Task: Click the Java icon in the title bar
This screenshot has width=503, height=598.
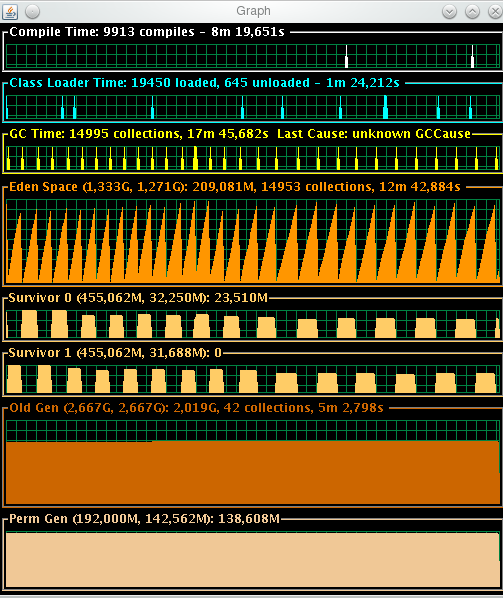Action: click(10, 11)
